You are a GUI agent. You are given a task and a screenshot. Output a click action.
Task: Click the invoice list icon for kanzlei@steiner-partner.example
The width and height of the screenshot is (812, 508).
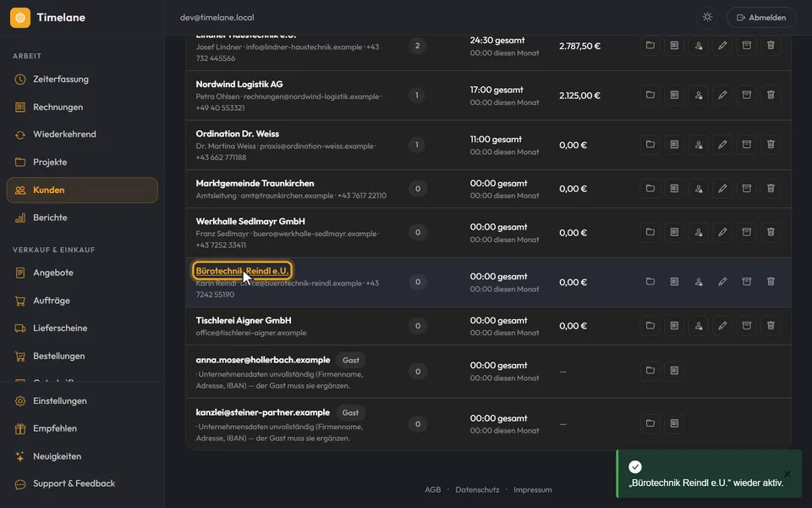[674, 423]
